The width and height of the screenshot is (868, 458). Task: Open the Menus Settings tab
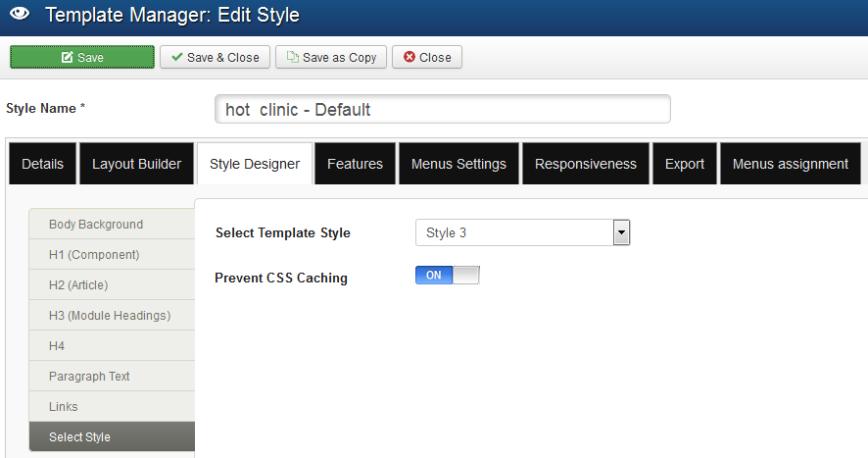pos(458,164)
